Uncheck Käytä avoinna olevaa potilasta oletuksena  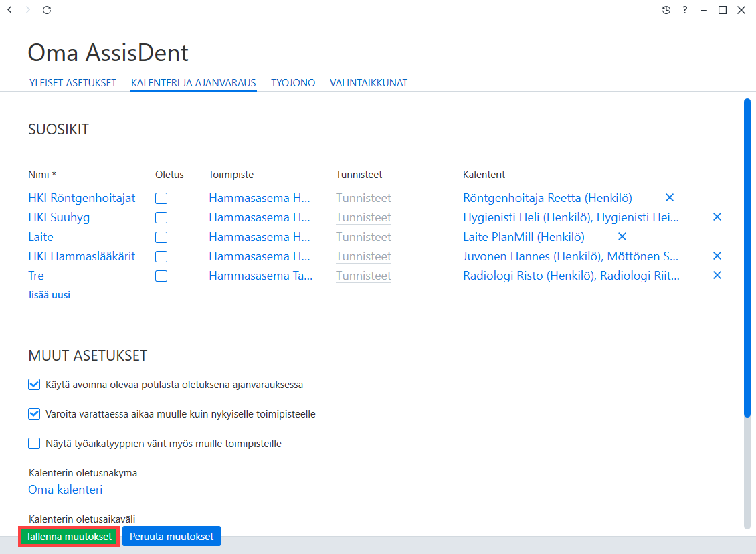click(x=33, y=384)
